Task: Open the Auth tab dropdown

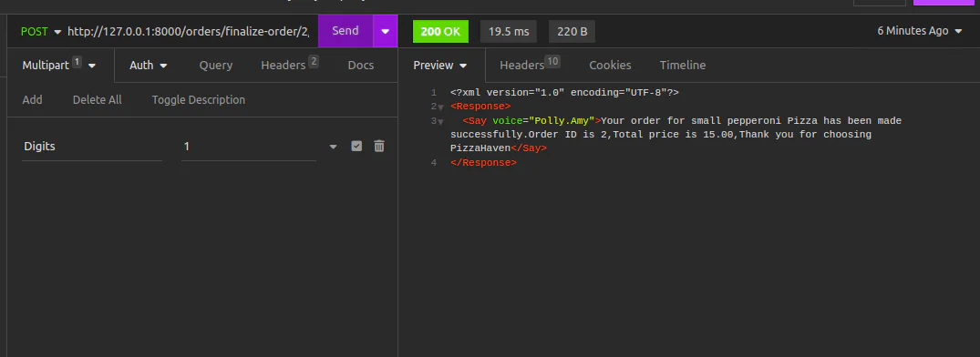Action: pyautogui.click(x=148, y=65)
